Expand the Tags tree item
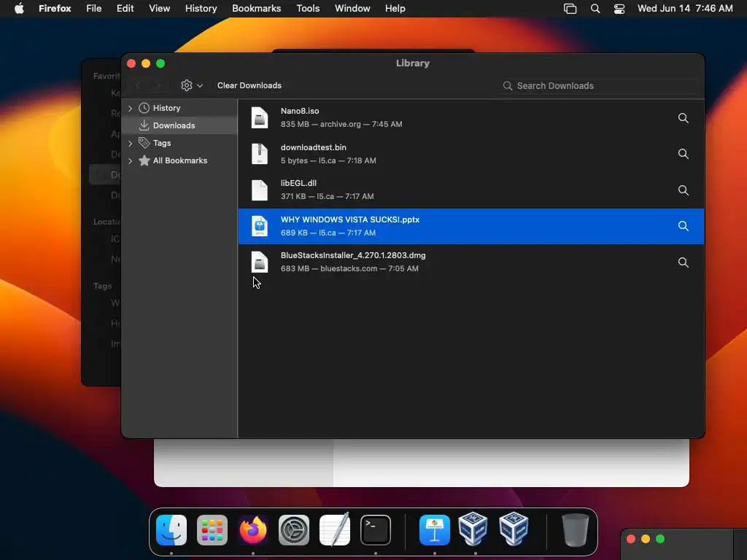This screenshot has width=747, height=560. [x=130, y=144]
